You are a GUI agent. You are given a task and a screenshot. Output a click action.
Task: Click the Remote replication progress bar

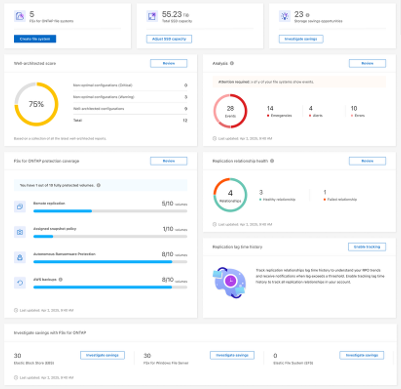(x=110, y=211)
